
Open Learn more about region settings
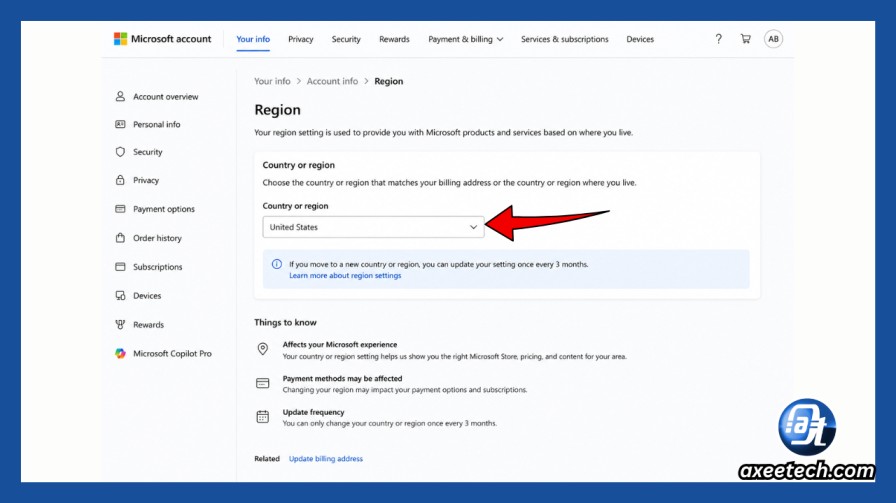[x=345, y=276]
